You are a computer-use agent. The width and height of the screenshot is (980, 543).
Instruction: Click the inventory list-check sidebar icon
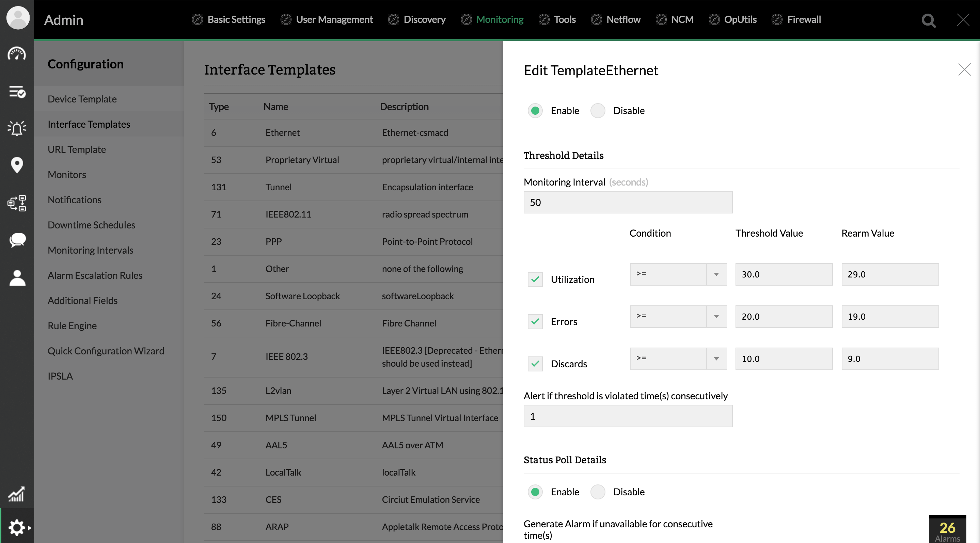coord(17,92)
